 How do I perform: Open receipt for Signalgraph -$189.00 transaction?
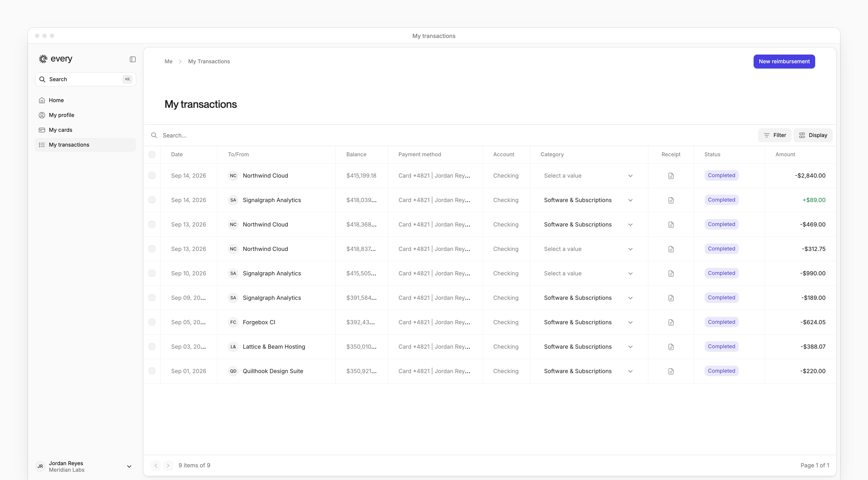(671, 298)
